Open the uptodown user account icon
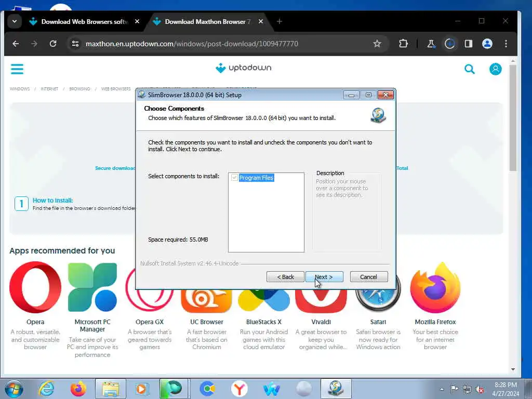 coord(495,69)
